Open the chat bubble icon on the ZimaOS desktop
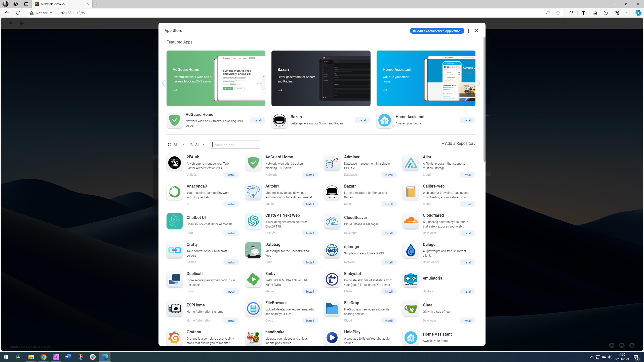 point(622,345)
